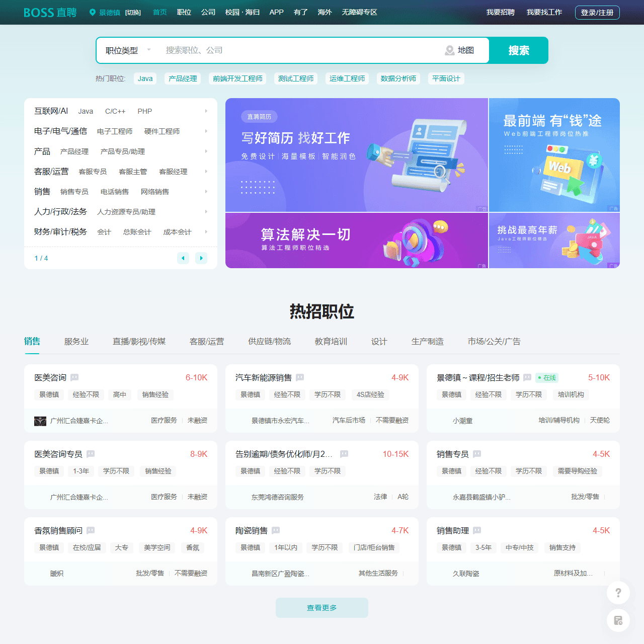
Task: Advance category carousel with right arrow
Action: [x=201, y=258]
